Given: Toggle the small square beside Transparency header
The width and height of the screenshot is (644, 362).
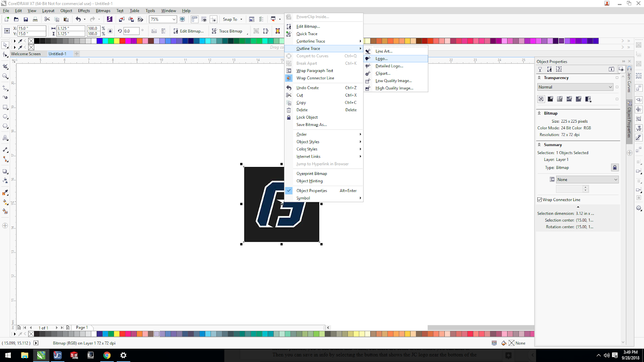Looking at the screenshot, I should coord(617,78).
